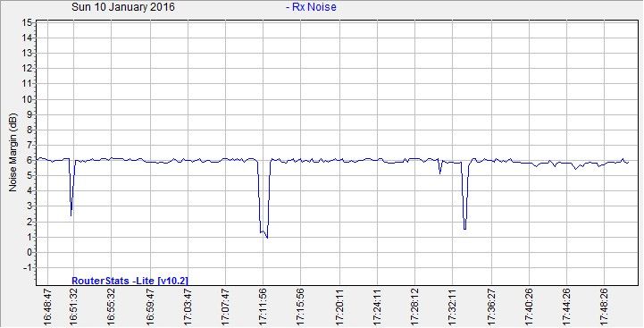Click the 'Sun 10 January 2016' date label

click(122, 7)
